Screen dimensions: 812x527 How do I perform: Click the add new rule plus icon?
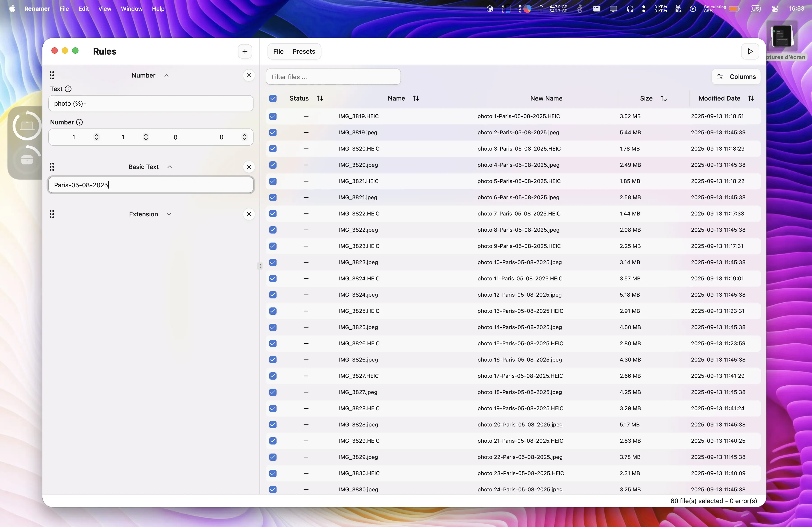(245, 51)
